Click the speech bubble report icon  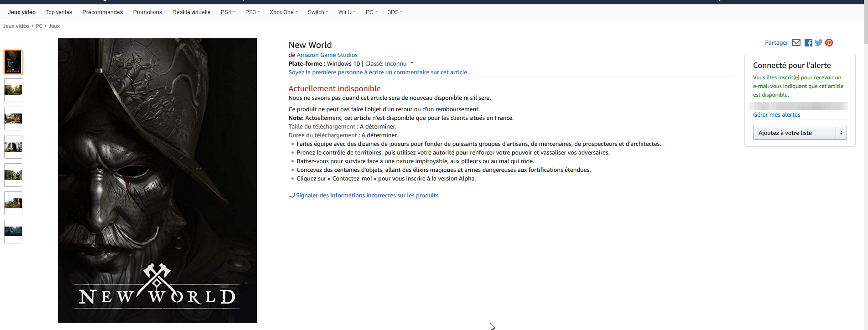tap(291, 196)
